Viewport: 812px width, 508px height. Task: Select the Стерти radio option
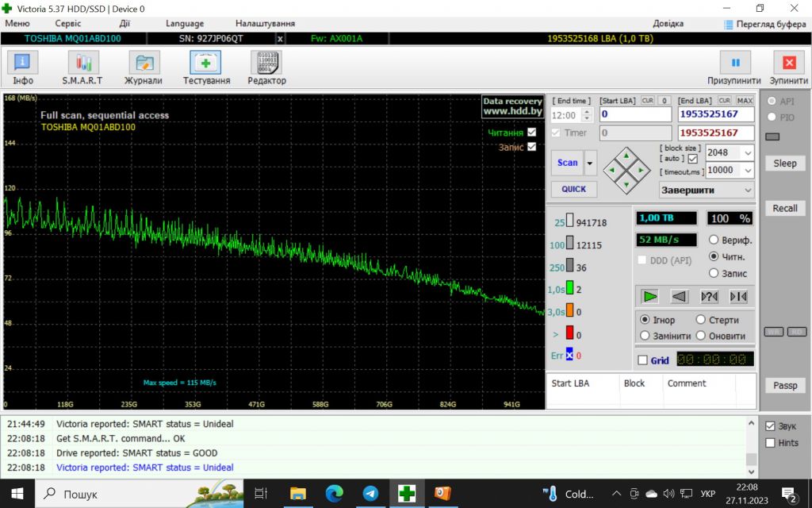701,320
